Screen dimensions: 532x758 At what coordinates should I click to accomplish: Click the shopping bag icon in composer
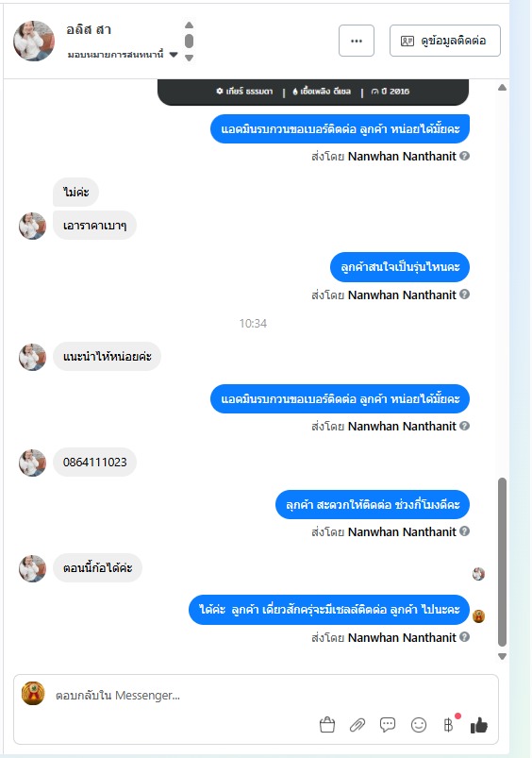[327, 725]
